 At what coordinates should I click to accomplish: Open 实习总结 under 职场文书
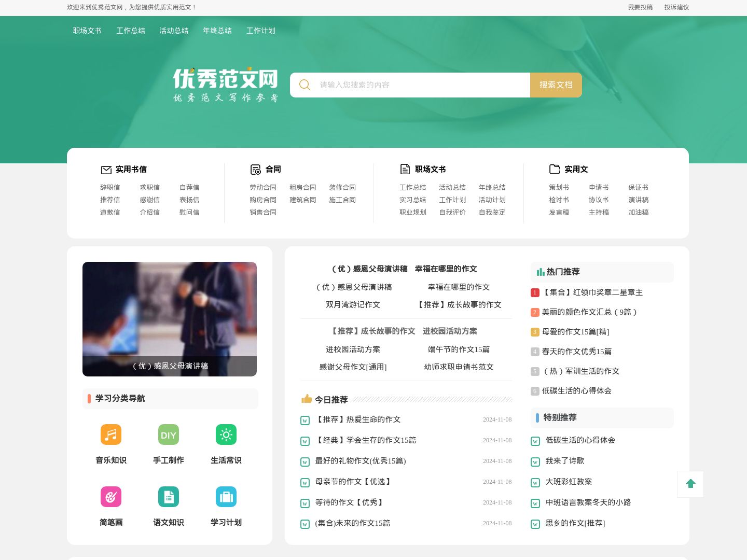tap(413, 200)
